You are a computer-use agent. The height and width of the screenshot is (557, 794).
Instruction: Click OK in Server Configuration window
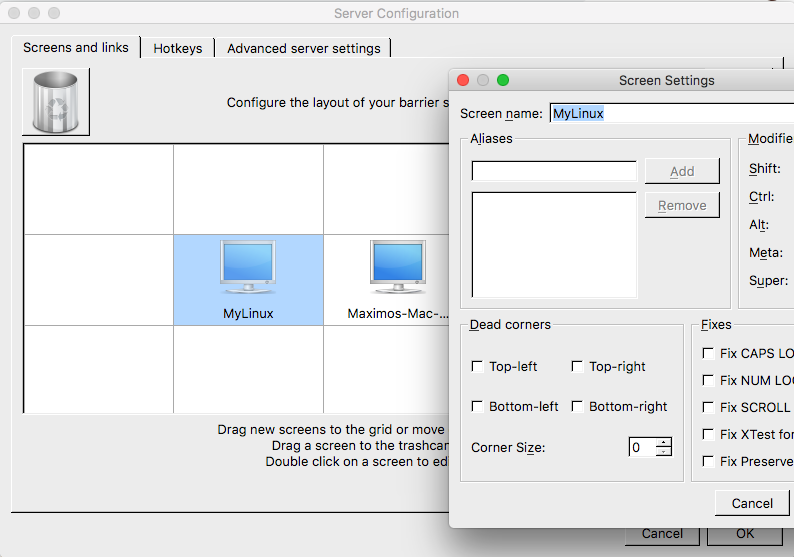coord(744,534)
